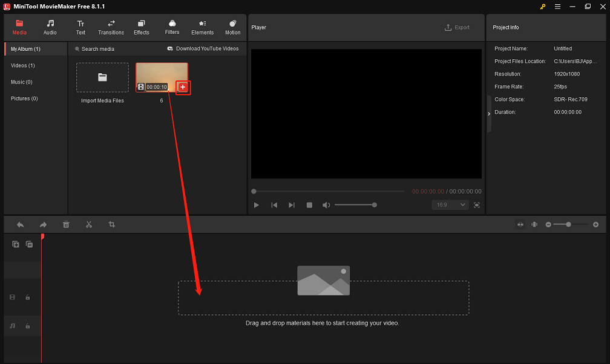Viewport: 610px width, 364px height.
Task: Toggle full screen preview
Action: (477, 205)
